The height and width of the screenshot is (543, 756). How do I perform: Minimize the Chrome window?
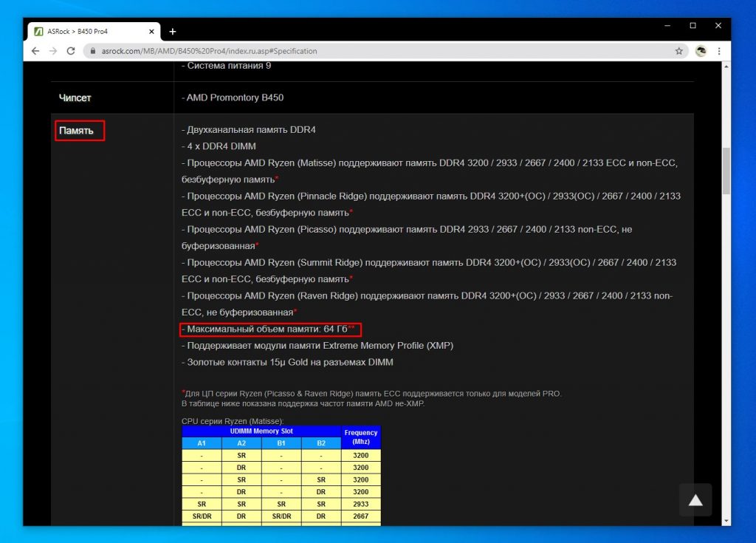coord(667,26)
